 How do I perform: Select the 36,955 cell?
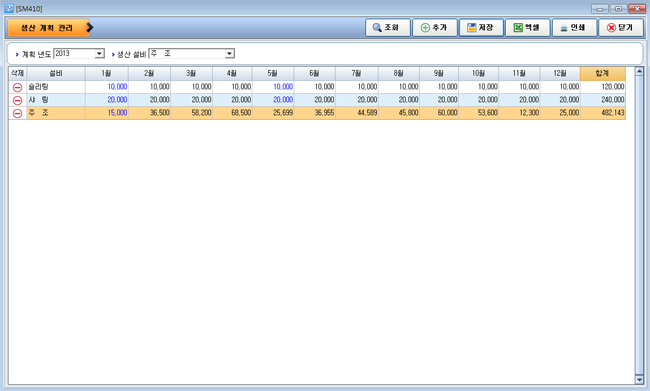pyautogui.click(x=315, y=113)
